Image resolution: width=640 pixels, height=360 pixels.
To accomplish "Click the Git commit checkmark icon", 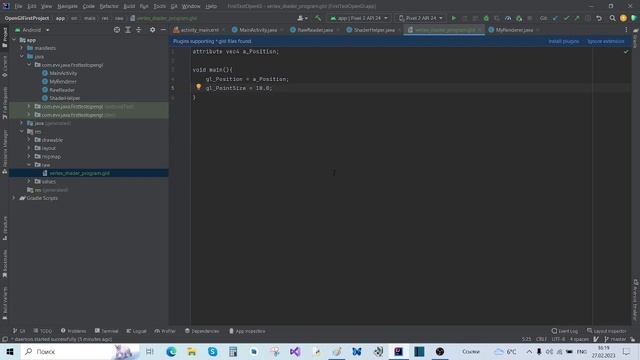I will [566, 18].
